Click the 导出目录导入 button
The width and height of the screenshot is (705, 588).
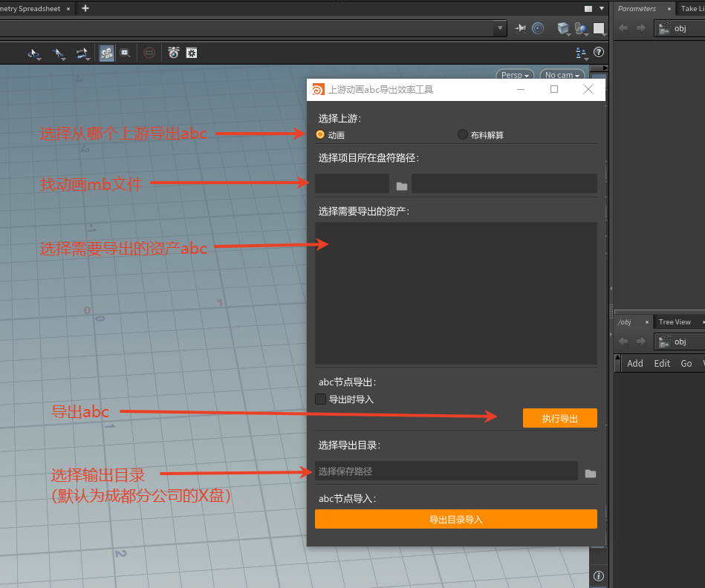point(455,519)
